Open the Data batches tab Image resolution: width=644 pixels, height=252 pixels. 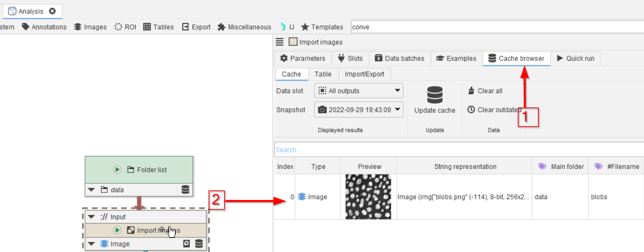(399, 58)
